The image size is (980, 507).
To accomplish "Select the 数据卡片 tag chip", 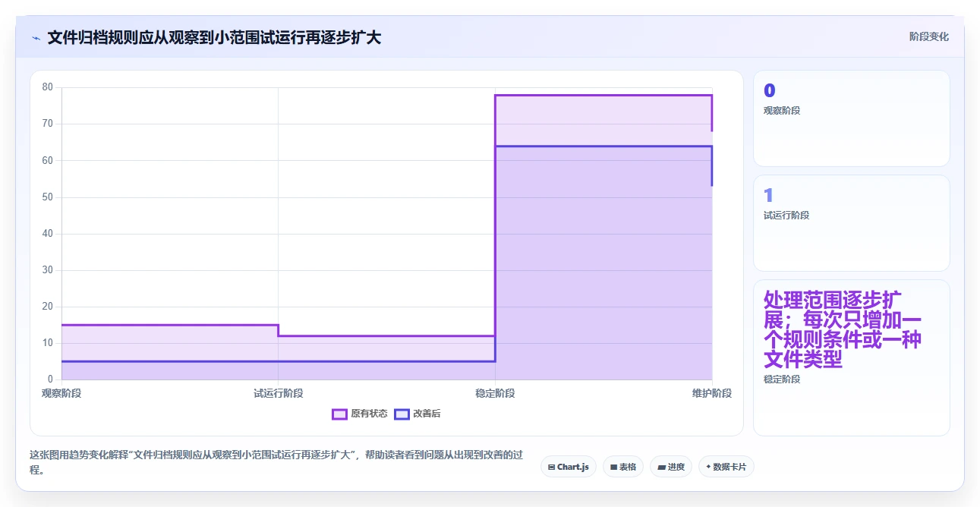I will [726, 467].
